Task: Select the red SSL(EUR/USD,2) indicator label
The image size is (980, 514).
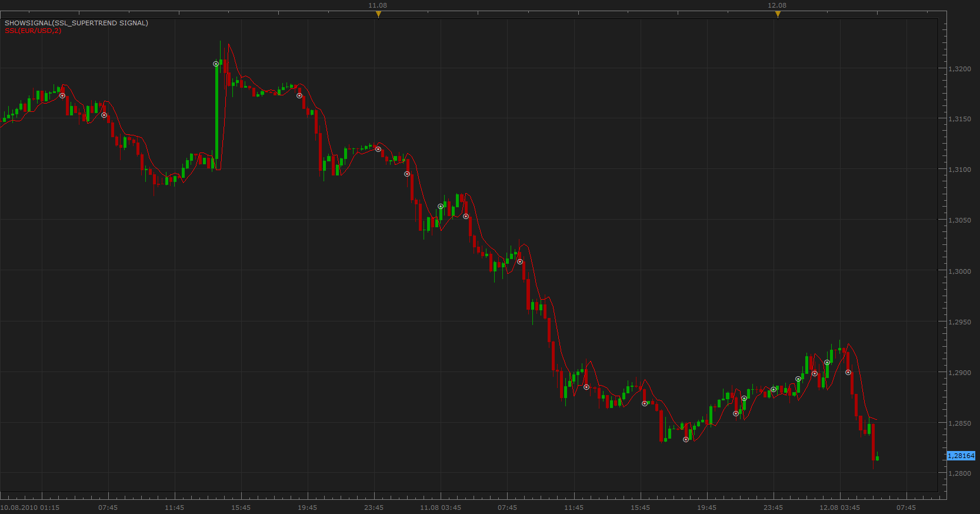Action: click(33, 31)
